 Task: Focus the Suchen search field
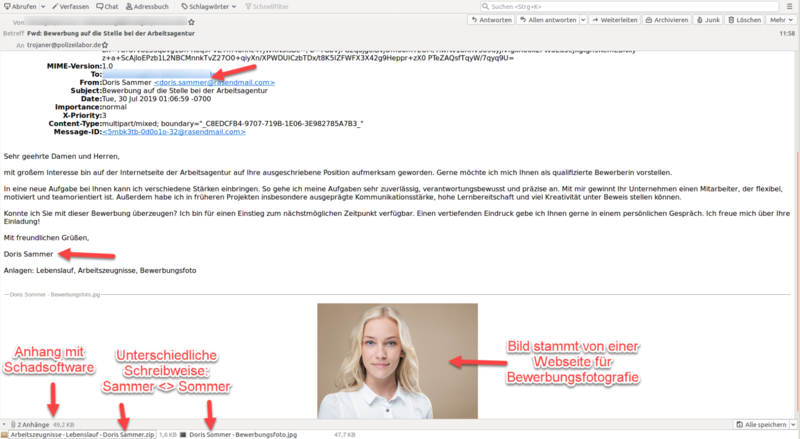[x=629, y=7]
